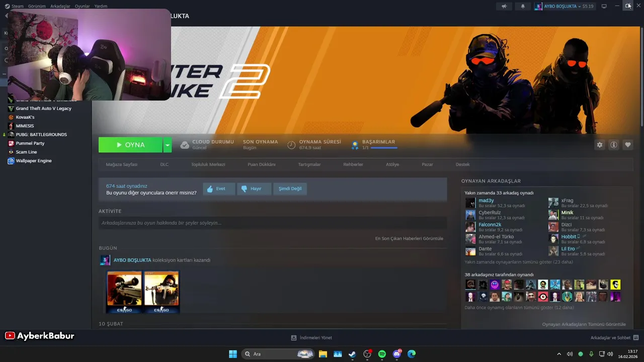Open the Tartışmalar tab

click(x=309, y=164)
